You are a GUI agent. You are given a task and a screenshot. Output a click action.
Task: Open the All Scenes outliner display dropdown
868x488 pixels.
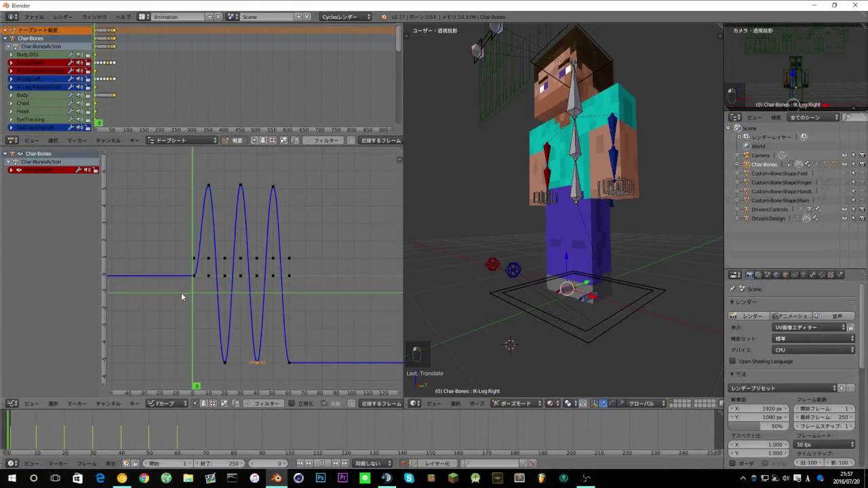coord(814,117)
